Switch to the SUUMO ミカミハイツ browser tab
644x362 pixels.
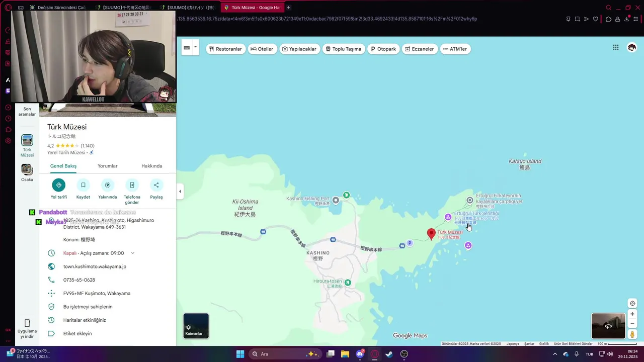[x=189, y=8]
